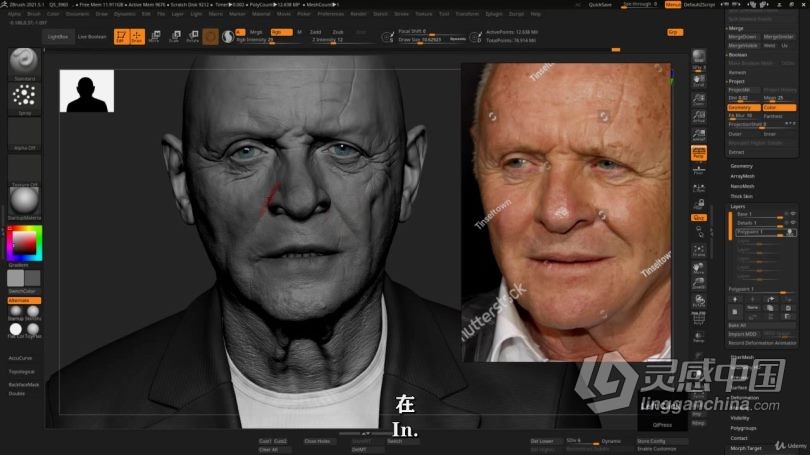
Task: Toggle L.Sym local symmetry
Action: pyautogui.click(x=699, y=188)
